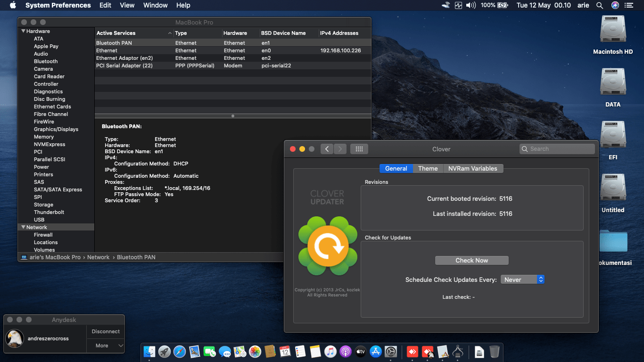Image resolution: width=644 pixels, height=362 pixels.
Task: Open Messages app in dock
Action: click(x=225, y=352)
